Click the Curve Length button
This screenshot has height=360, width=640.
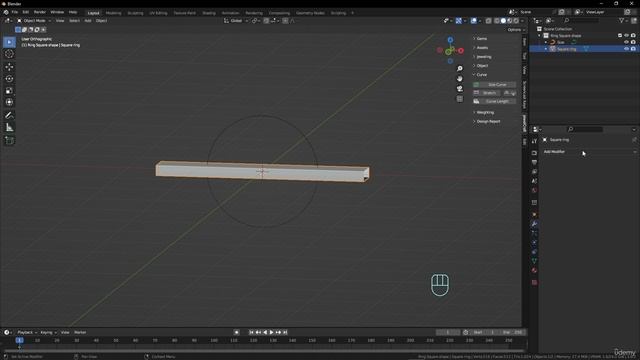click(494, 101)
